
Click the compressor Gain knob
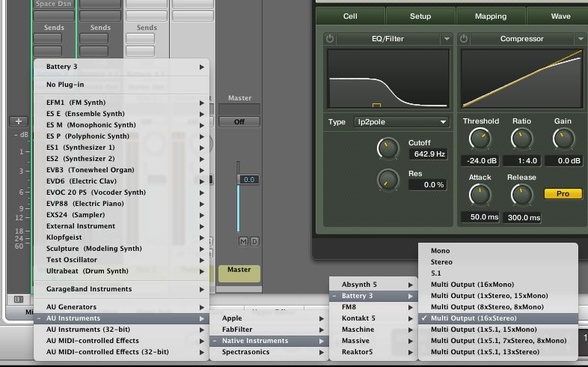pos(563,139)
